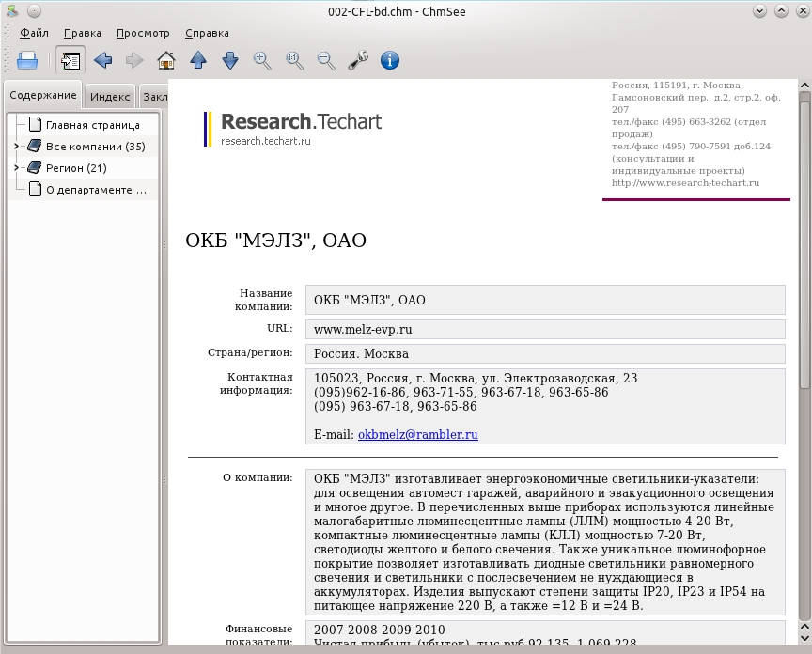Click the Главная страница page icon
This screenshot has width=812, height=654.
click(35, 124)
